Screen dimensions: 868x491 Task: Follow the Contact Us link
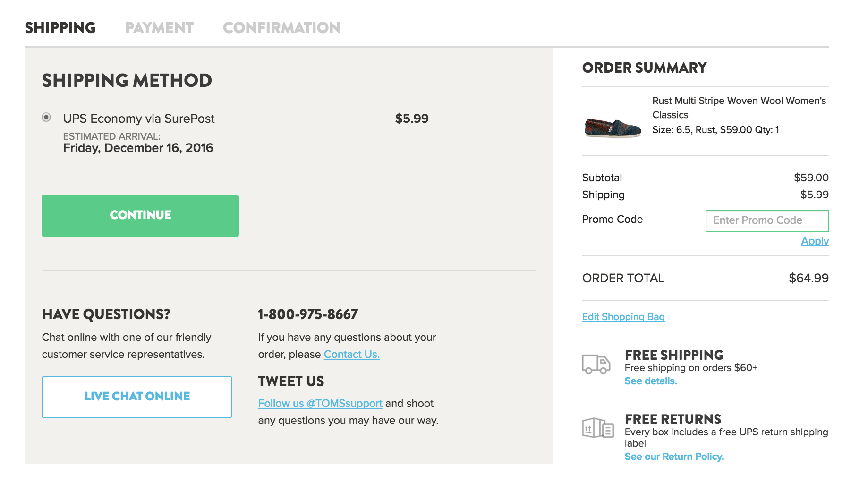click(351, 355)
